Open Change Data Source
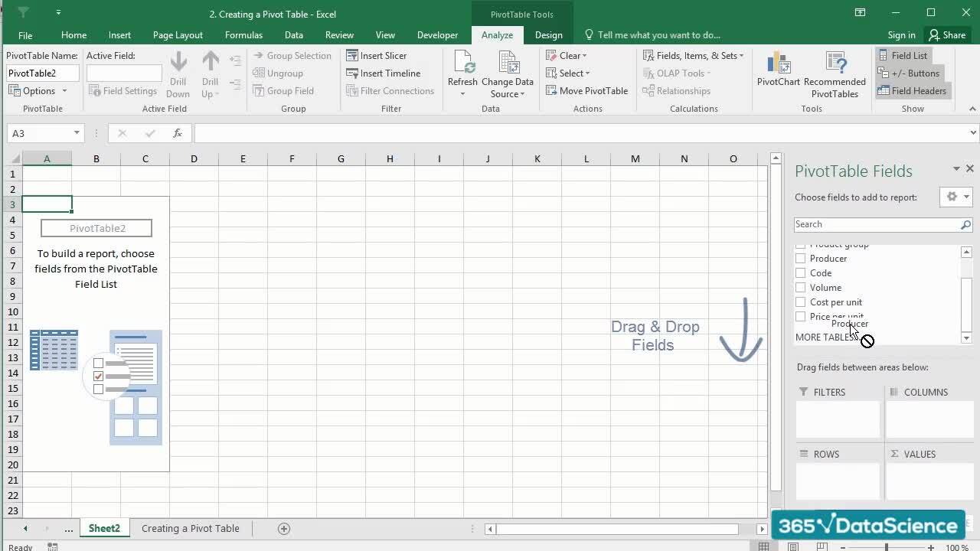The image size is (980, 551). click(x=508, y=74)
